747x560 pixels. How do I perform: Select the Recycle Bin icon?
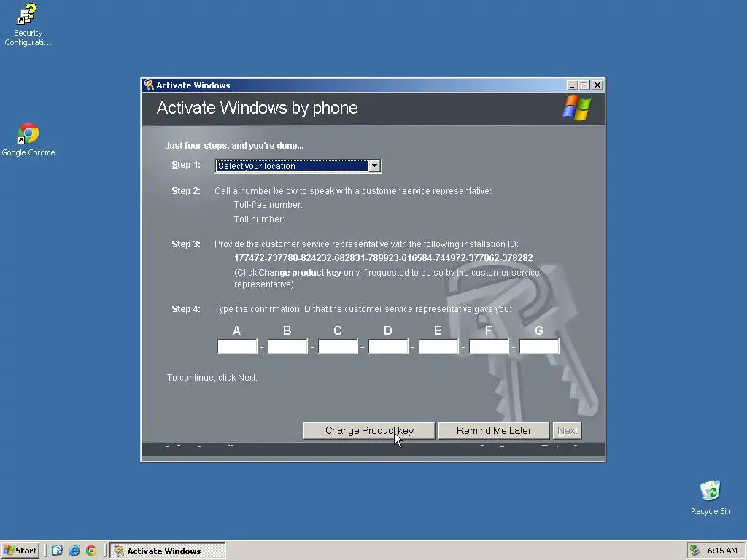pyautogui.click(x=711, y=497)
